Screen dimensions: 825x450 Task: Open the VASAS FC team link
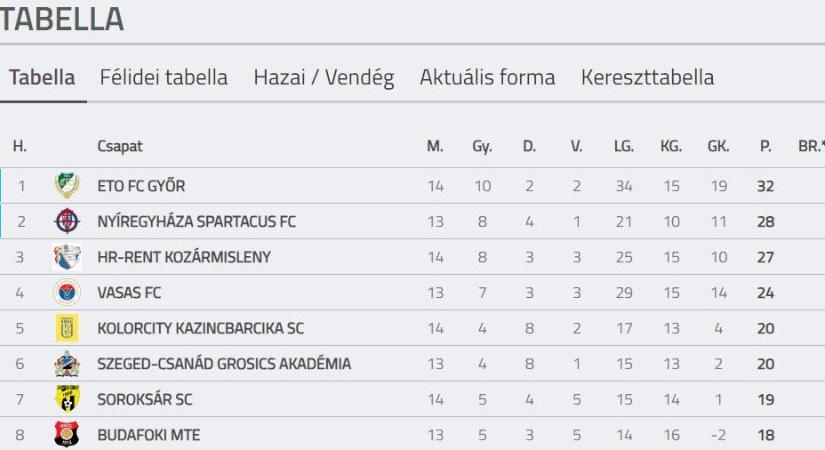(x=129, y=293)
